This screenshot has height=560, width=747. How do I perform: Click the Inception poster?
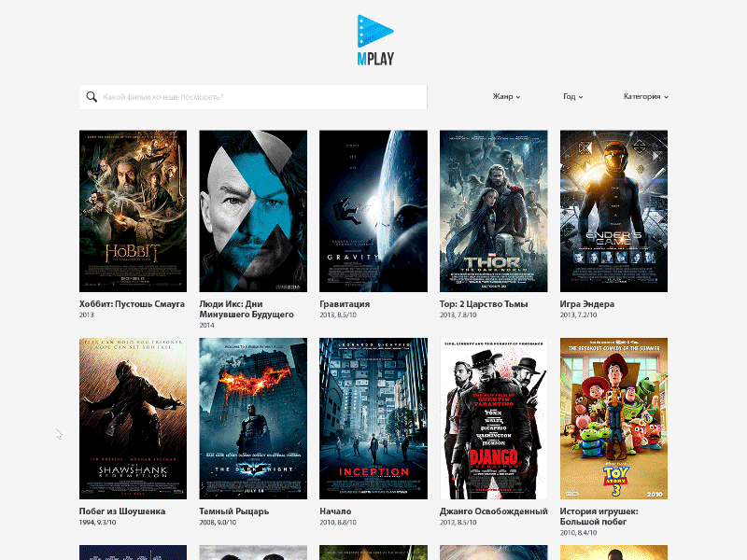[373, 418]
